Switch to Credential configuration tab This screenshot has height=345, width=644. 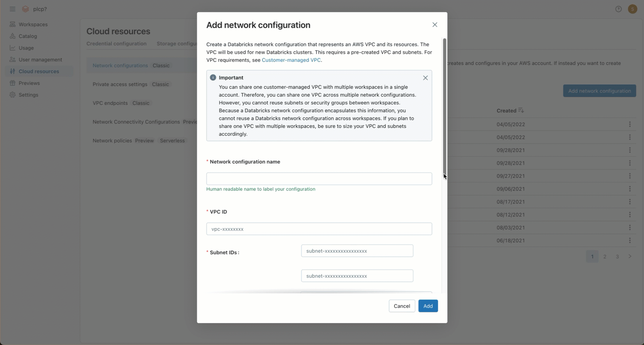pos(116,44)
